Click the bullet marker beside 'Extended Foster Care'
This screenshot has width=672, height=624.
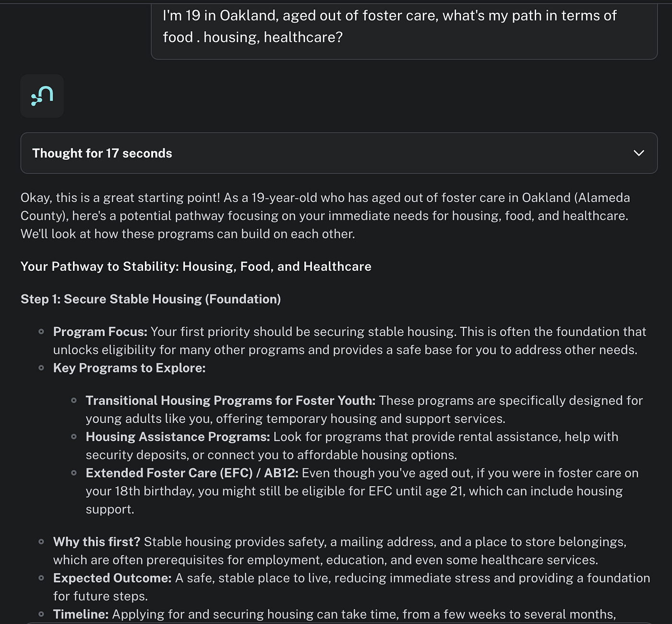point(74,473)
